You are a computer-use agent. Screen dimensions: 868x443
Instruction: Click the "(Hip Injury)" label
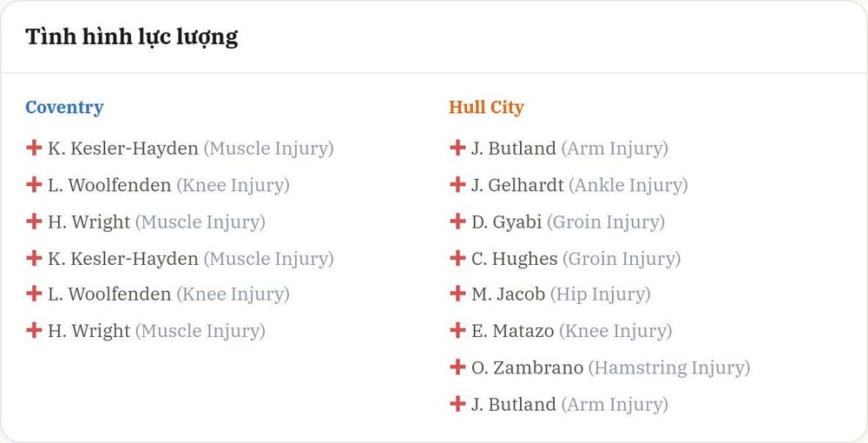[x=600, y=294]
